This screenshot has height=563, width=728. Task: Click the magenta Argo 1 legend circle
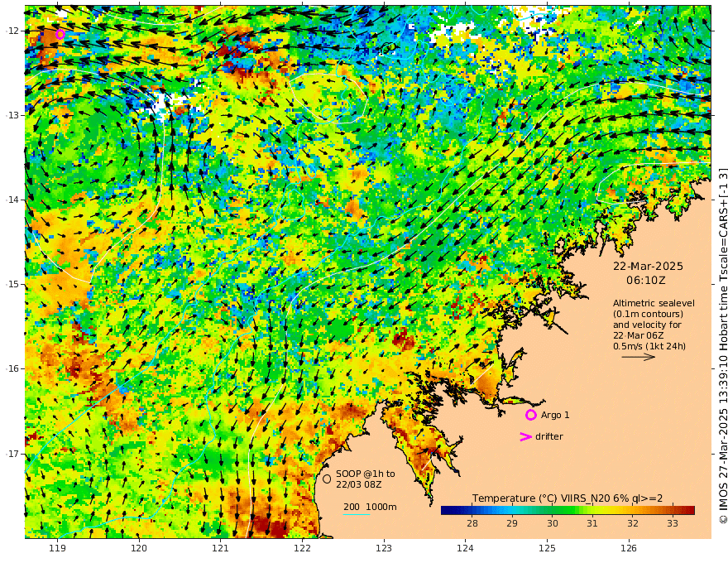pyautogui.click(x=530, y=415)
